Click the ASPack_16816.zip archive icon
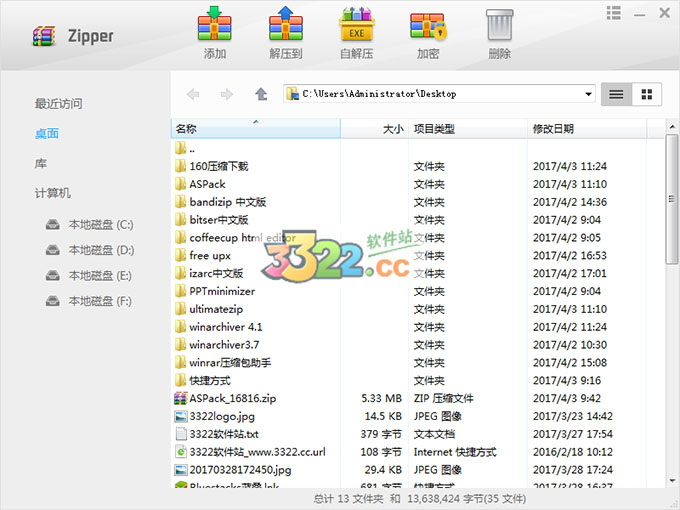The height and width of the screenshot is (510, 680). coord(180,398)
